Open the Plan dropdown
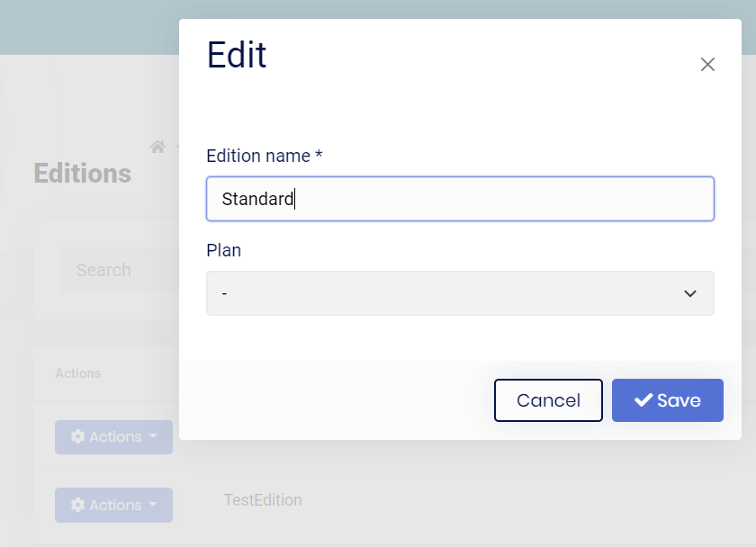 [460, 293]
